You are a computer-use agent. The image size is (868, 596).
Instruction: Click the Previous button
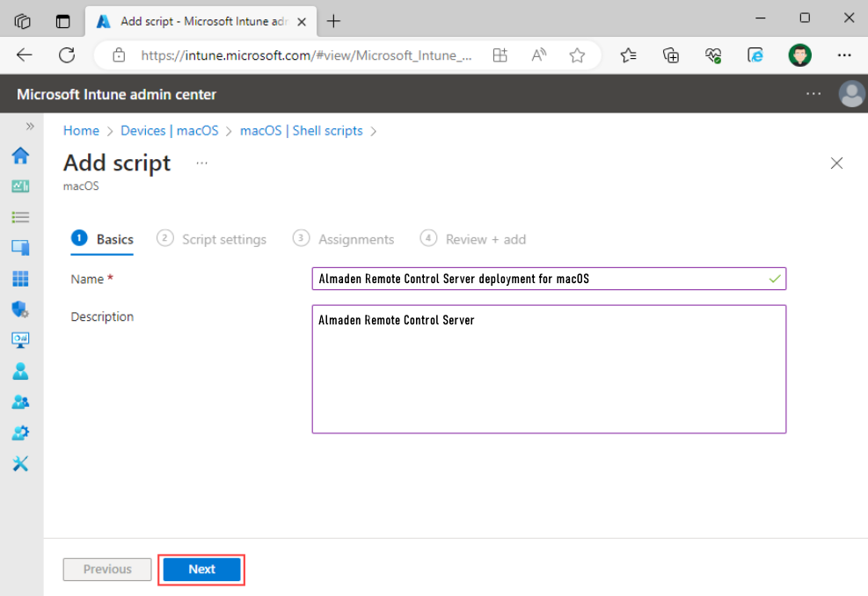106,569
